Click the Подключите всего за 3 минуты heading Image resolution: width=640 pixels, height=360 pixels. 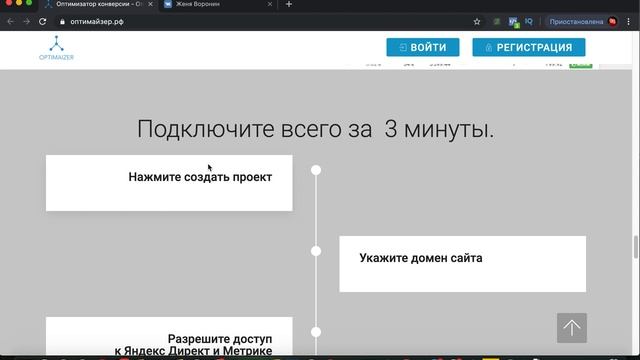[x=316, y=129]
